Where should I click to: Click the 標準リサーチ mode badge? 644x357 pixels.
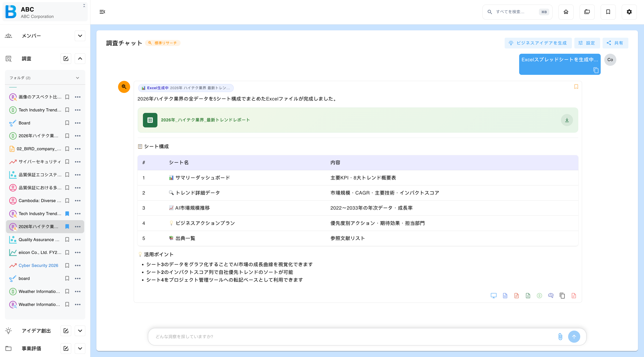[163, 43]
